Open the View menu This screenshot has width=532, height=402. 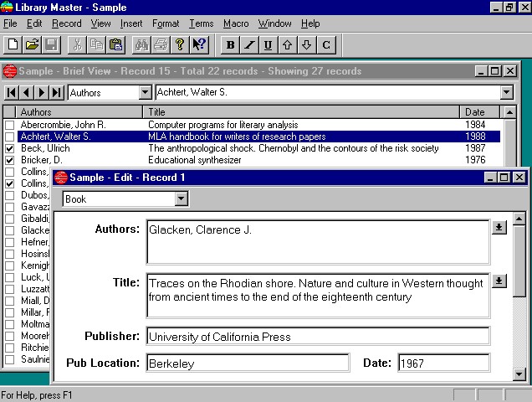[100, 23]
